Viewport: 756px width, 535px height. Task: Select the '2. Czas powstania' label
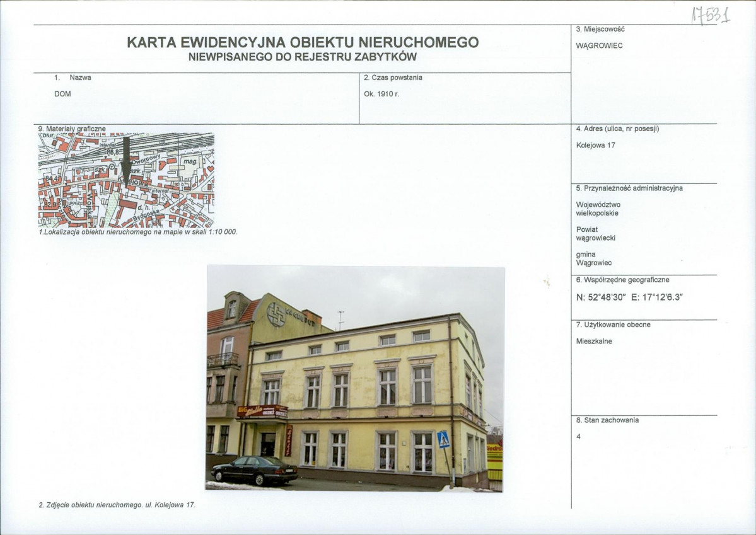pyautogui.click(x=393, y=78)
